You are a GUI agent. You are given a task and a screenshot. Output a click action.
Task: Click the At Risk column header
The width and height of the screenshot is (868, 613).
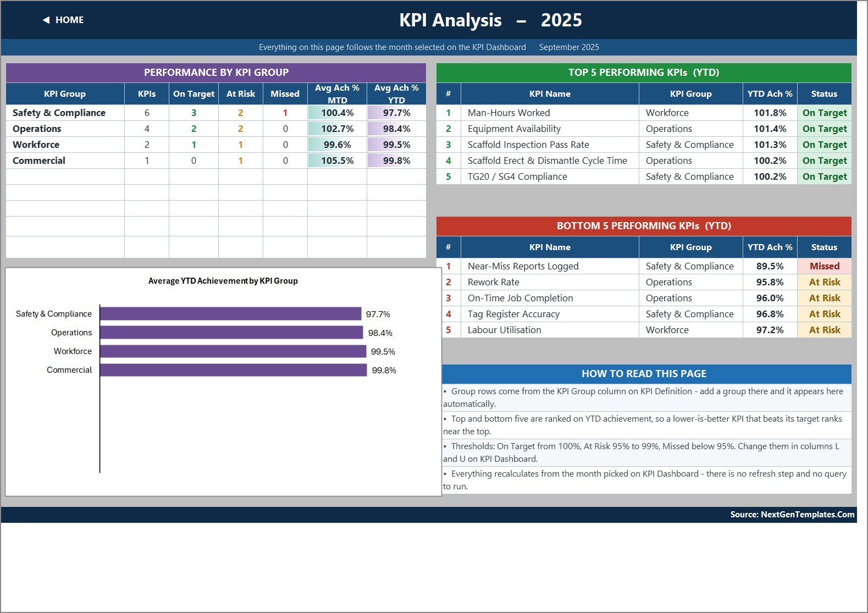241,94
